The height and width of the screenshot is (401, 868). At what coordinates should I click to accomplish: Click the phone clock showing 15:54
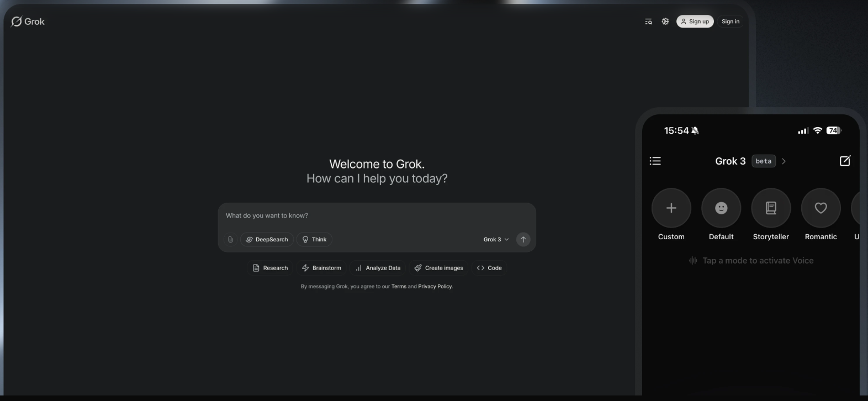pyautogui.click(x=676, y=131)
